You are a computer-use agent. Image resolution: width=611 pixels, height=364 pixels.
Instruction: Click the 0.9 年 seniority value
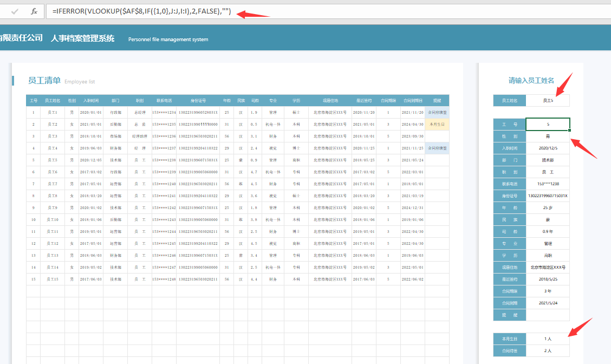(548, 231)
